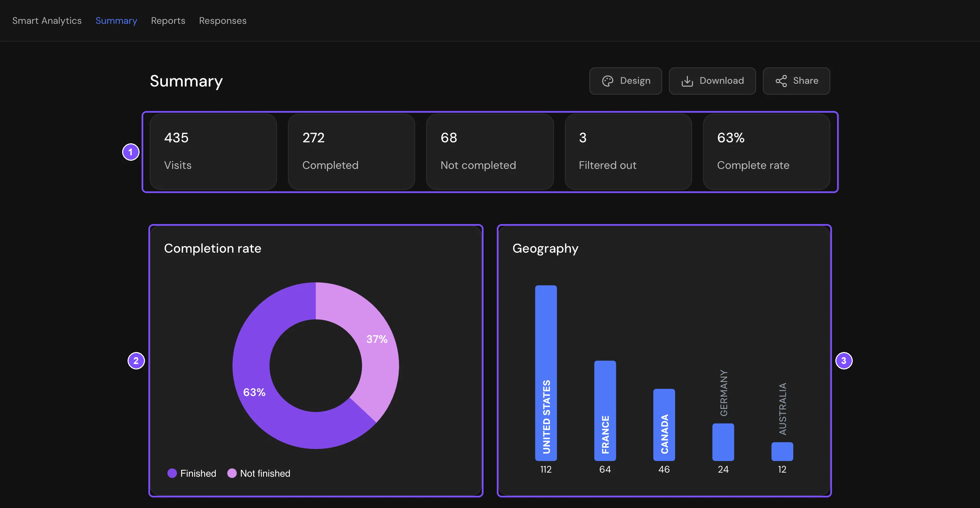
Task: Click the value 46 under Canada
Action: pos(664,469)
